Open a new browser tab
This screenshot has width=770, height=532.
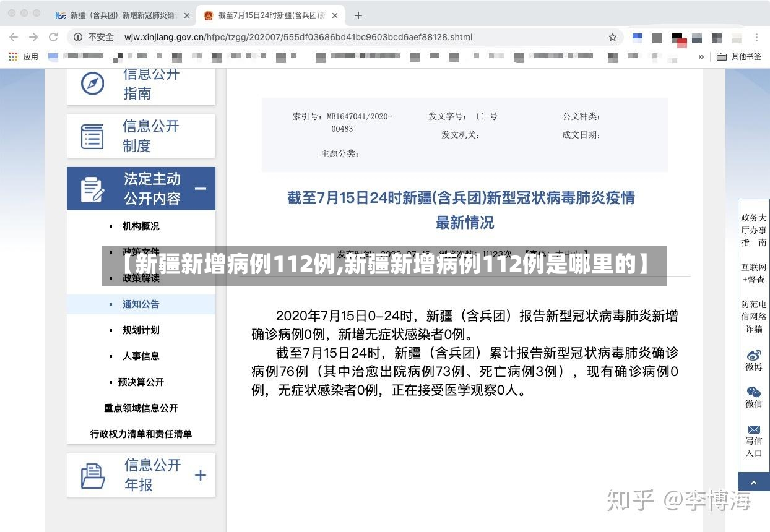358,15
